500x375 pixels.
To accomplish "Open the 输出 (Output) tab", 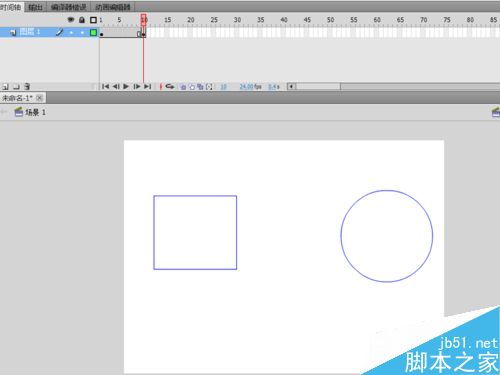I will click(35, 7).
